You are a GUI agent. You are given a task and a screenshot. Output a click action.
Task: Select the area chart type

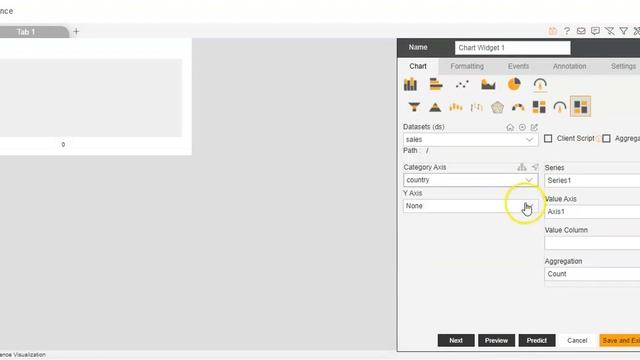[x=488, y=84]
